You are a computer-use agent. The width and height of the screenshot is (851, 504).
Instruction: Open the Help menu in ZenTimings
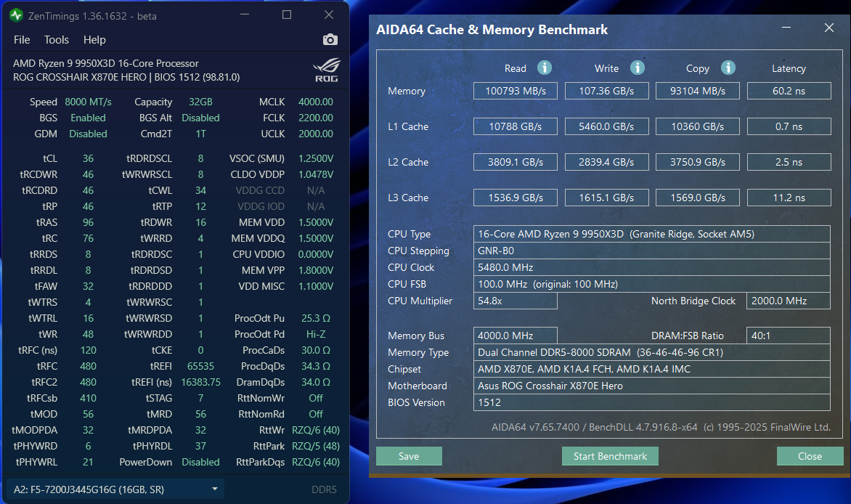coord(94,40)
